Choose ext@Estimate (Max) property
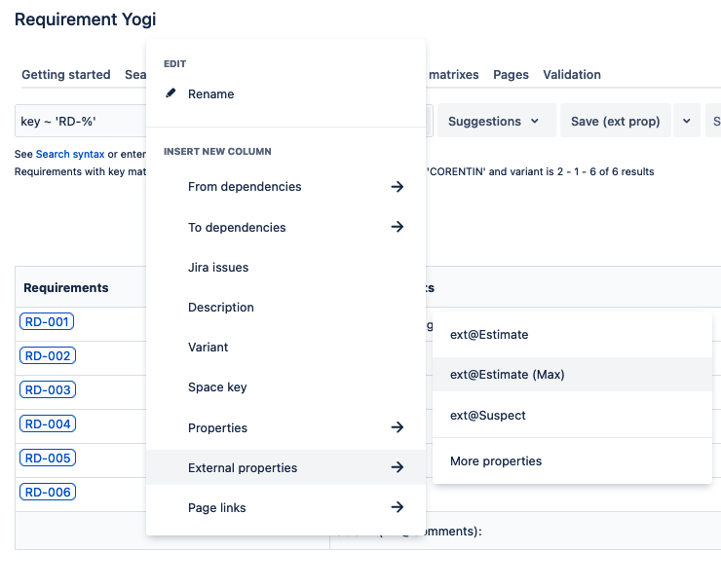721x588 pixels. (x=507, y=375)
